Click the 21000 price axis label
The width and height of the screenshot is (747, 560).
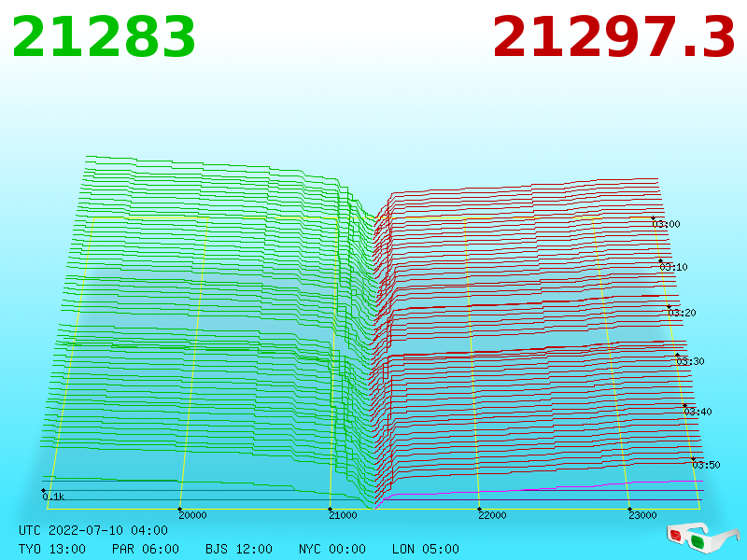pyautogui.click(x=343, y=515)
